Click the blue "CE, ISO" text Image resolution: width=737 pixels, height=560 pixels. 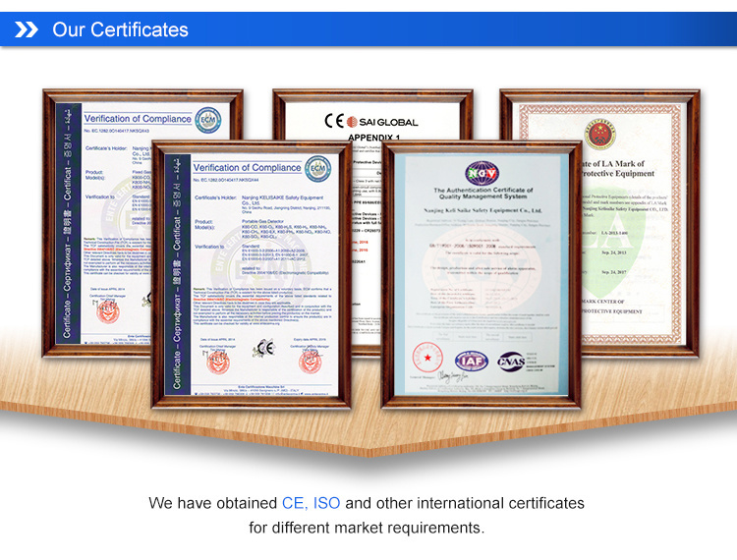click(x=311, y=503)
